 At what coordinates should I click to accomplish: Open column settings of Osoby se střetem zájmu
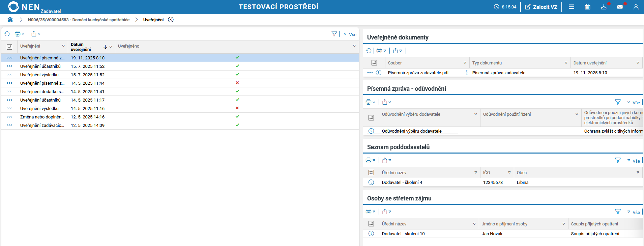[x=371, y=224]
